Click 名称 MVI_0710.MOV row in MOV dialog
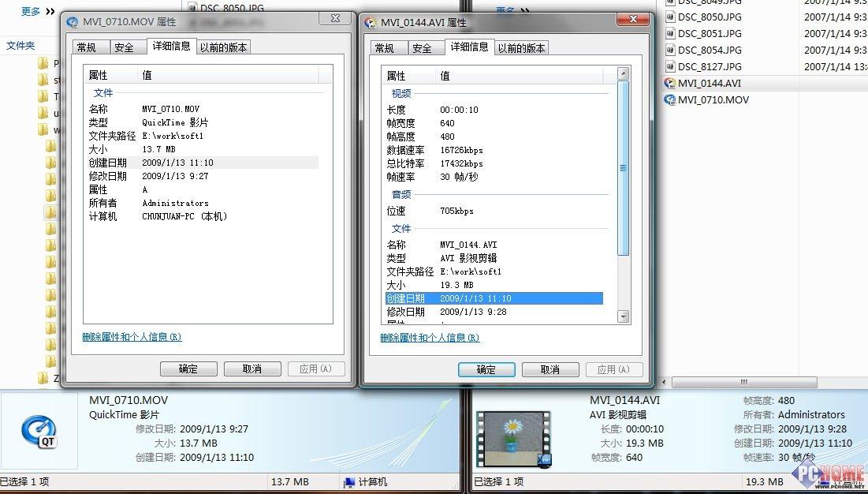Viewport: 868px width, 494px height. [203, 109]
